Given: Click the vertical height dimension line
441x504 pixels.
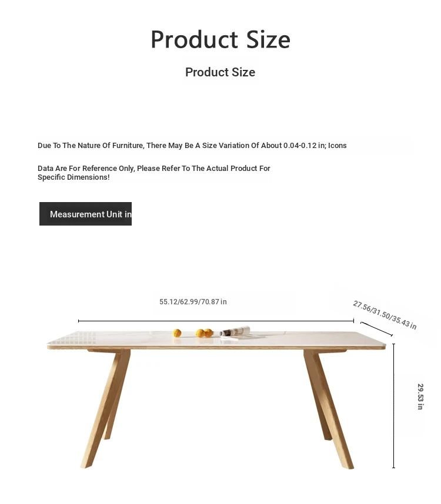Looking at the screenshot, I should point(393,406).
